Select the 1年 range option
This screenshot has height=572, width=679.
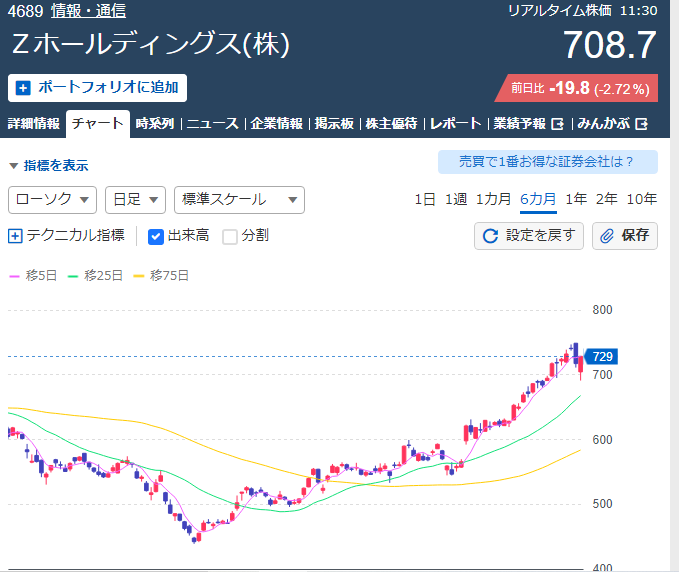click(576, 199)
